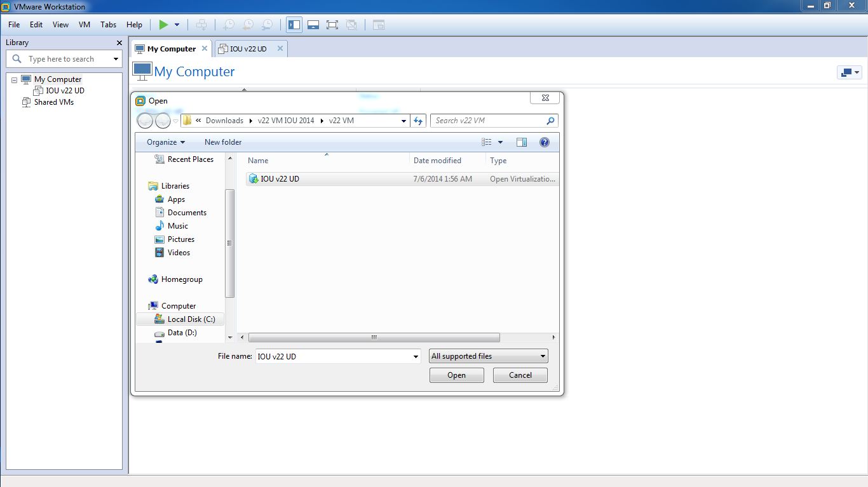The width and height of the screenshot is (868, 487).
Task: Open the Tabs menu
Action: tap(109, 25)
